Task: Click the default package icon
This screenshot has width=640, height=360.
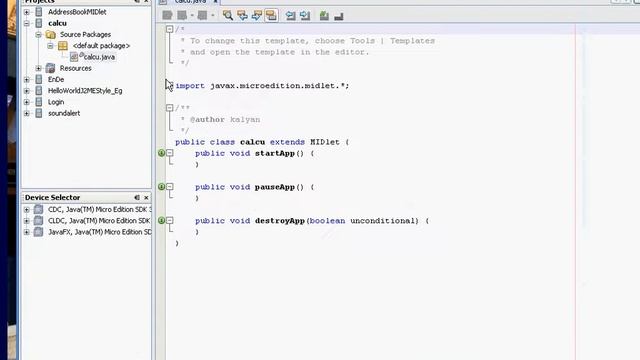Action: coord(63,46)
